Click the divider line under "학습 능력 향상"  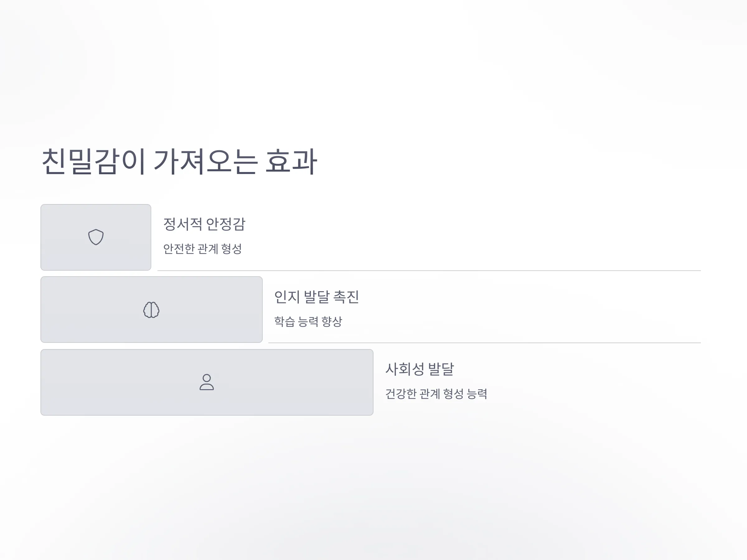click(485, 343)
